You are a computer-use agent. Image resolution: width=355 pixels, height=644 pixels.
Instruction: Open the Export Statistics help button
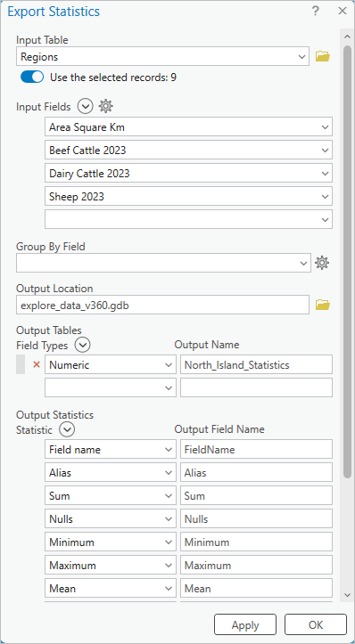click(x=316, y=11)
